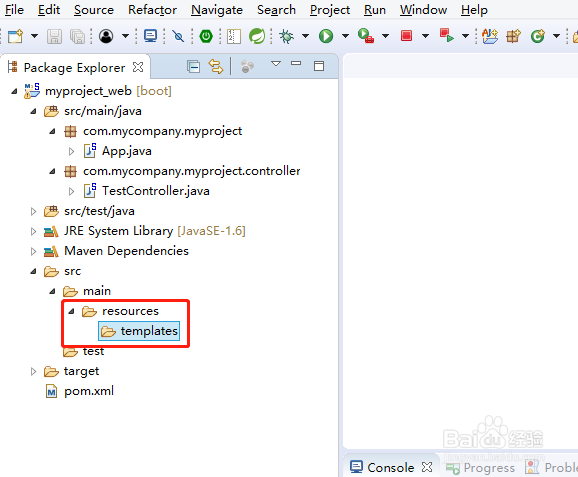Minimize the Package Explorer view

coord(296,64)
